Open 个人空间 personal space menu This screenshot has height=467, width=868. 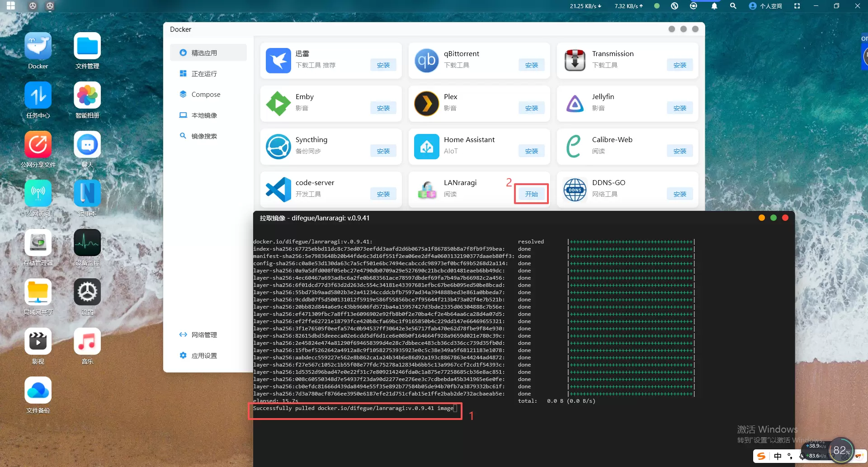(x=765, y=6)
